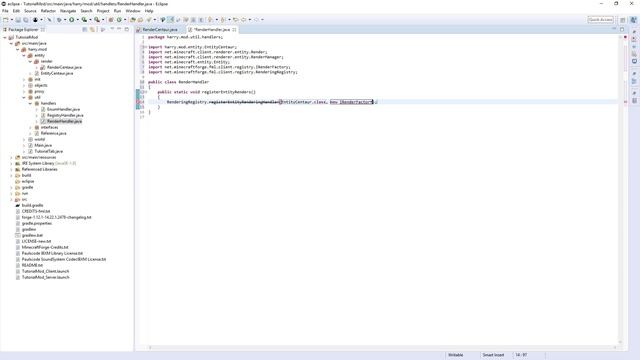Collapse the util package node
This screenshot has width=640, height=360.
click(x=24, y=98)
